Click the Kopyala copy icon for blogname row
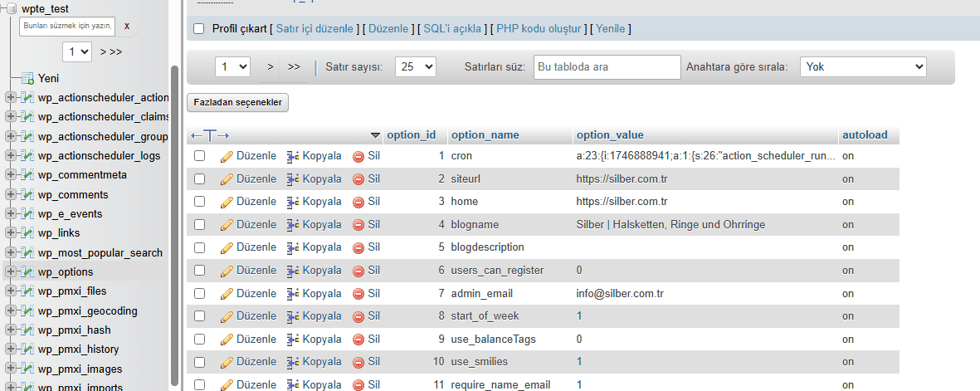This screenshot has height=391, width=980. point(293,225)
